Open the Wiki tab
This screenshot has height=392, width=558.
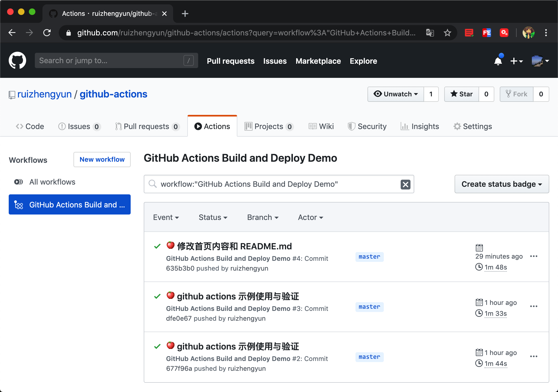pyautogui.click(x=321, y=126)
